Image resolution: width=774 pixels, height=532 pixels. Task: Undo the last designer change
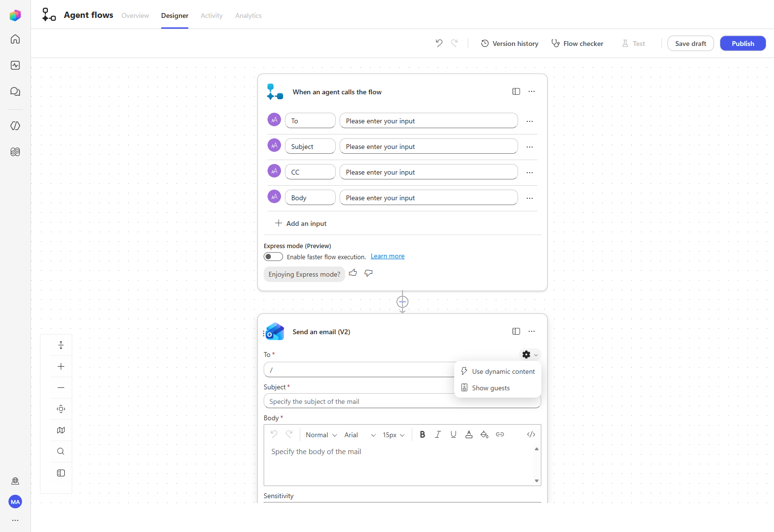click(439, 43)
